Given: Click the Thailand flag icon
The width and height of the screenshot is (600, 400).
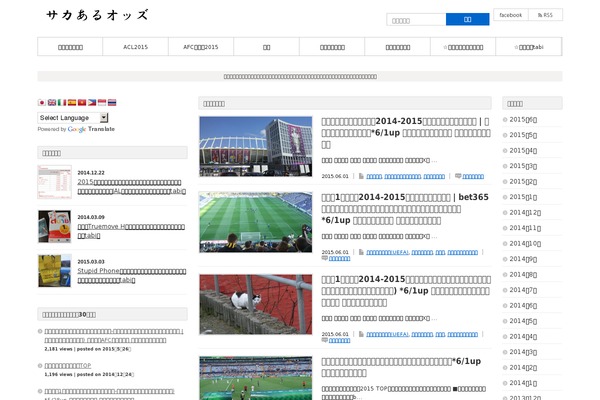Looking at the screenshot, I should (x=112, y=103).
